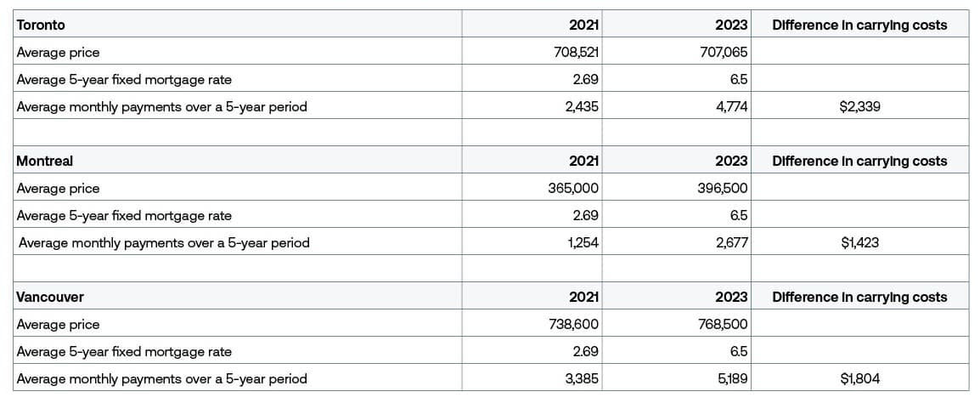Click the 2,677 monthly payment value
Image resolution: width=980 pixels, height=403 pixels.
730,243
